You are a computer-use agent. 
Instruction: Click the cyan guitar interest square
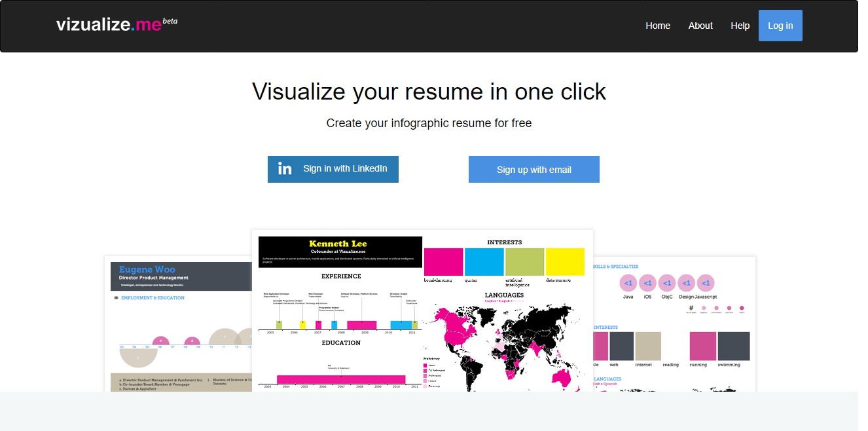[484, 261]
